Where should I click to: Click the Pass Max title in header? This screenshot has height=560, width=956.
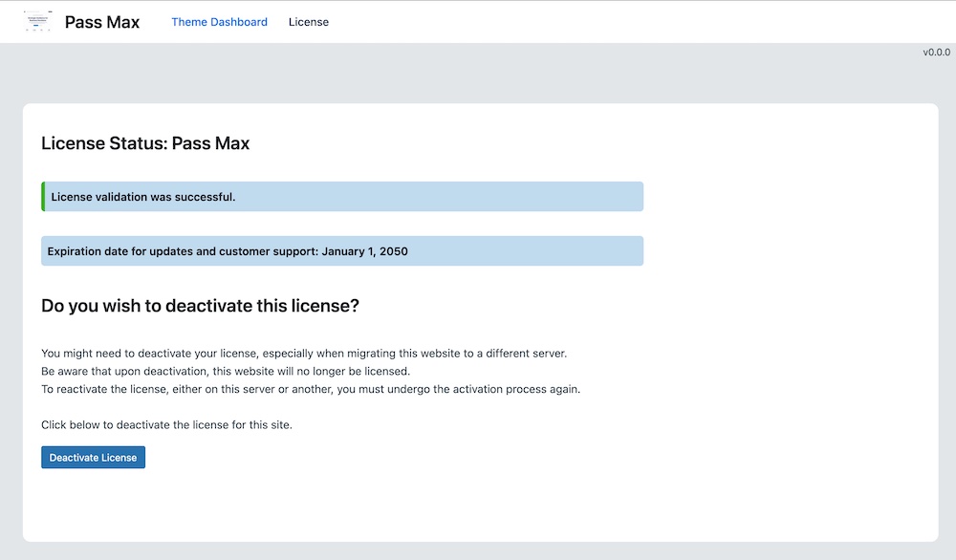click(102, 22)
